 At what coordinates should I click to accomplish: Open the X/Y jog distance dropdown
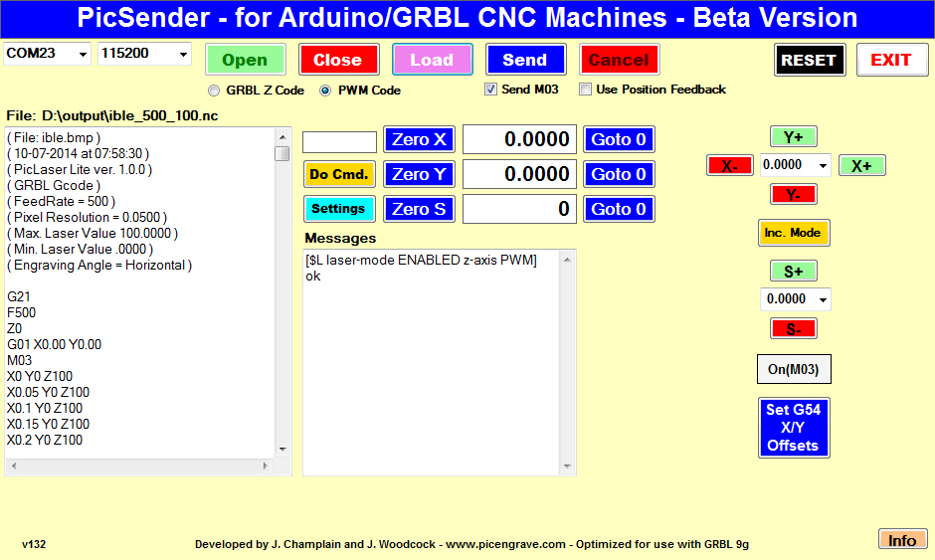tap(823, 165)
